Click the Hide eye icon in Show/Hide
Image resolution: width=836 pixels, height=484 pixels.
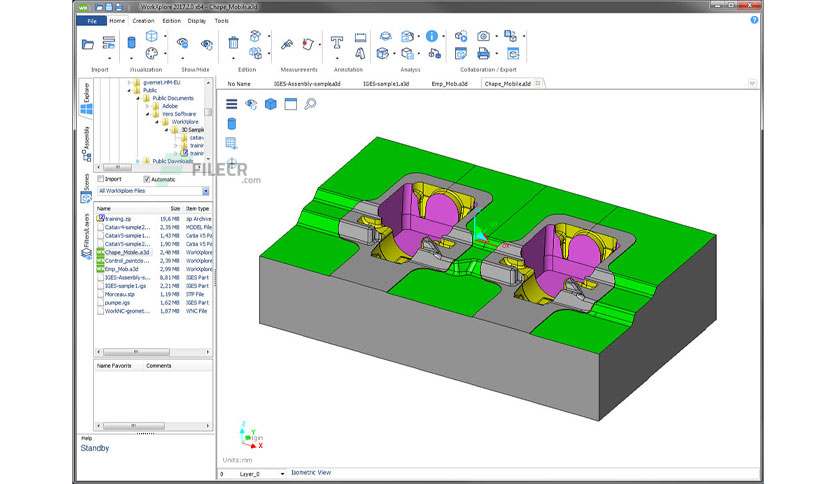[x=182, y=43]
